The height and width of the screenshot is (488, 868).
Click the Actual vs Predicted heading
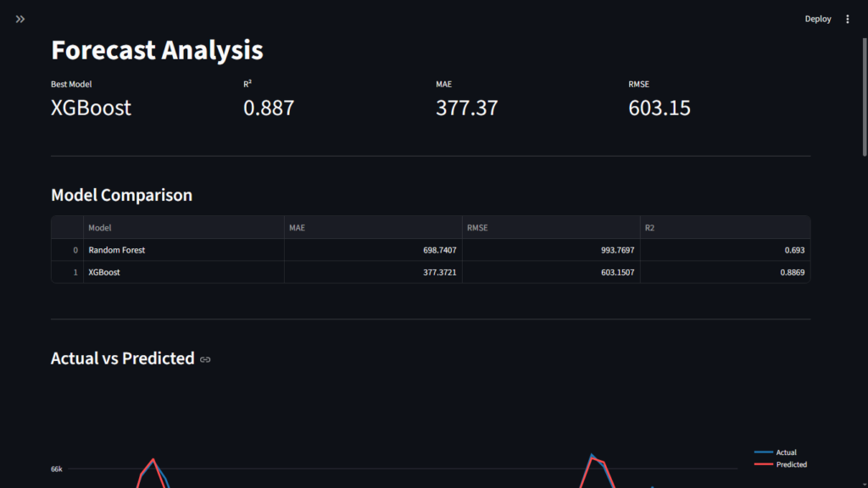coord(122,358)
